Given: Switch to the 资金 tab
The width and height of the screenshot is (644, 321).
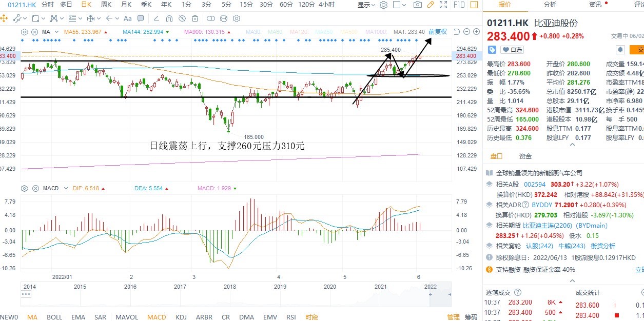Looking at the screenshot, I should (x=525, y=156).
